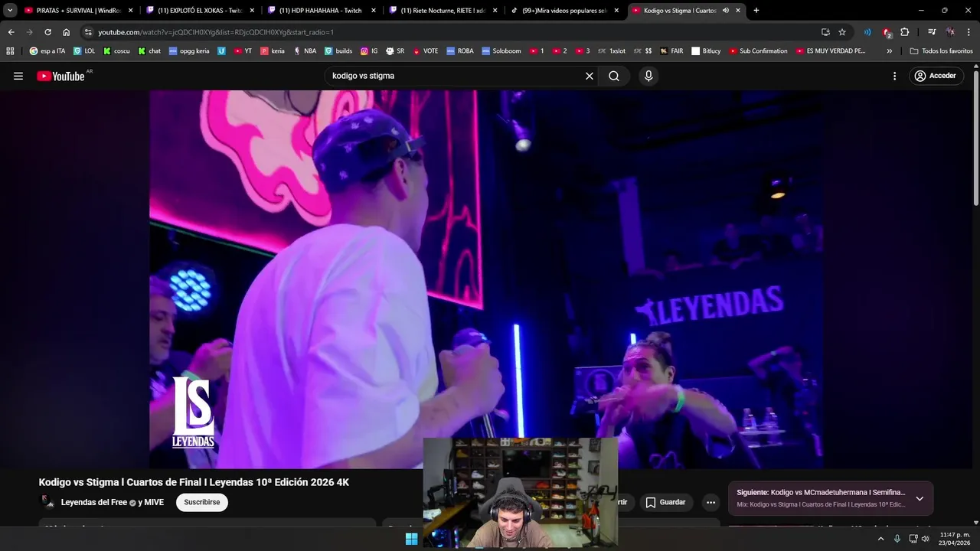Open the apps grid in bookmarks bar
Image resolution: width=980 pixels, height=551 pixels.
coord(10,51)
